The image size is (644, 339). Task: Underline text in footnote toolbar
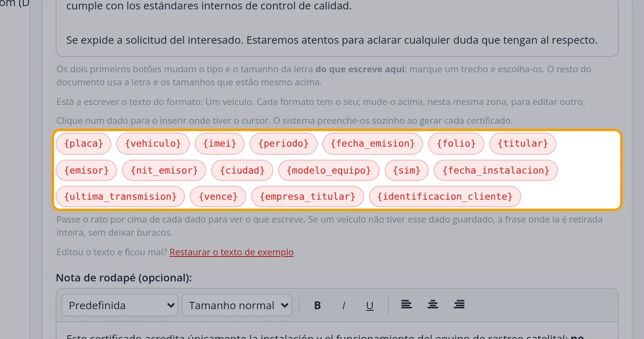(370, 305)
